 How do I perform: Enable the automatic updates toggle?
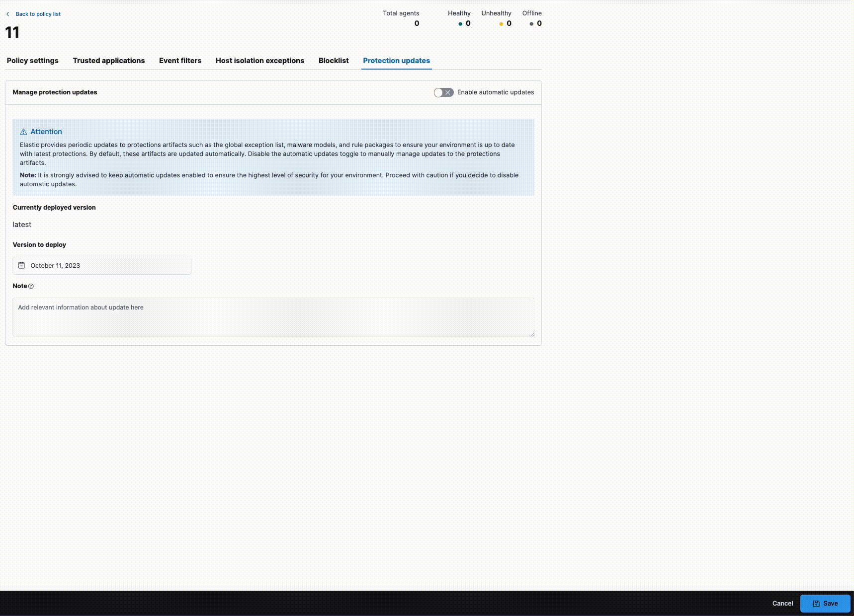pyautogui.click(x=443, y=92)
